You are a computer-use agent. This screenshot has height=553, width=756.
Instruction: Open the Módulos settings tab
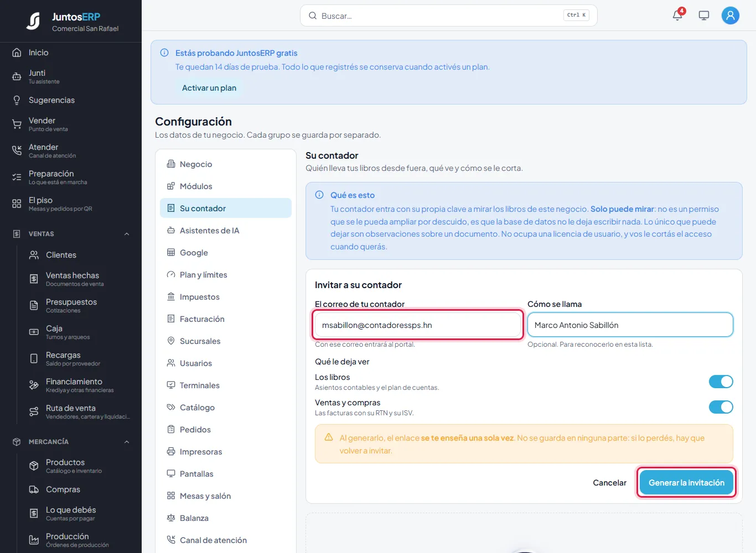226,186
